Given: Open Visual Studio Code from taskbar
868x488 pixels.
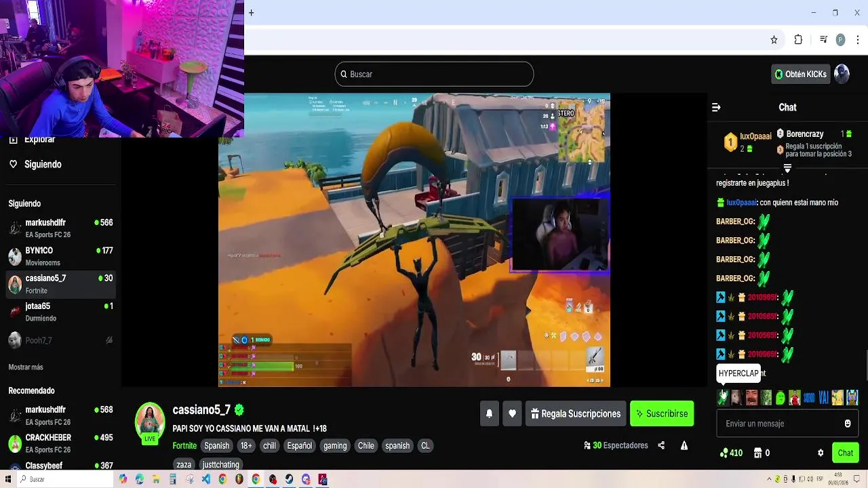Looking at the screenshot, I should click(x=206, y=479).
